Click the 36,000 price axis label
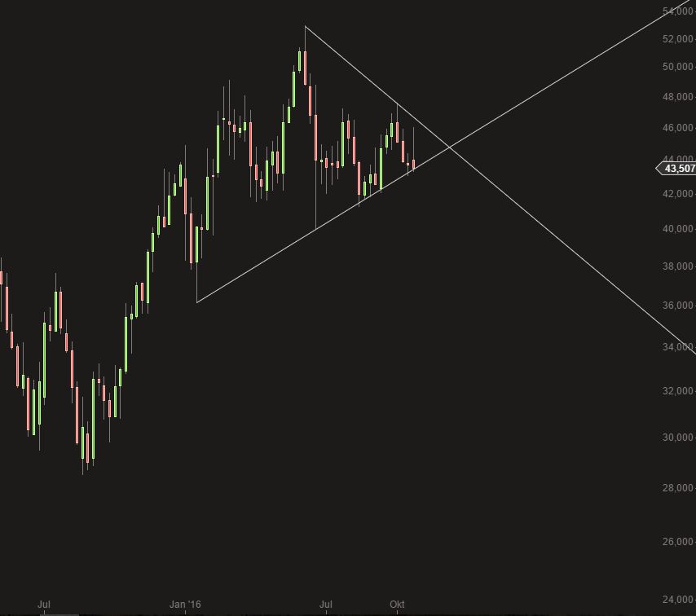The width and height of the screenshot is (696, 616). pos(678,306)
